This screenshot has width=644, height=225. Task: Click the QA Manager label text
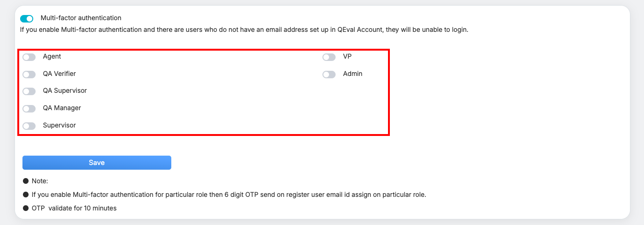point(62,108)
